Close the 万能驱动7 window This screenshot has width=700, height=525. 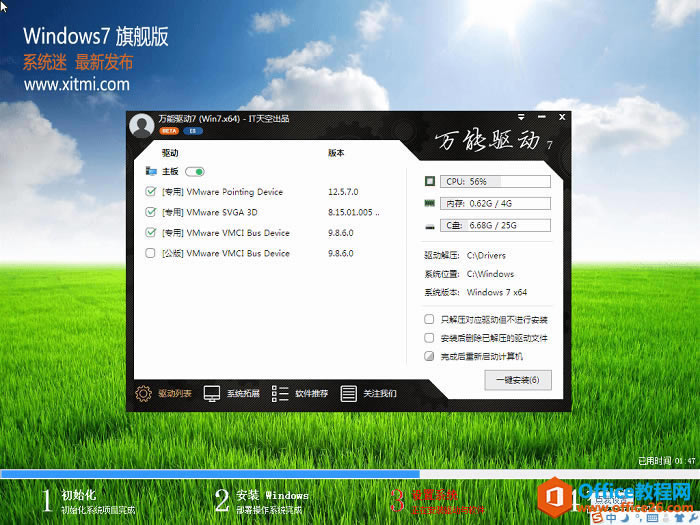tap(562, 117)
